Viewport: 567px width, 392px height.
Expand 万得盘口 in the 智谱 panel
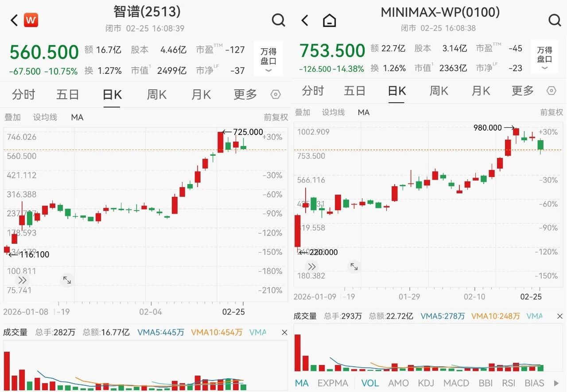click(268, 60)
